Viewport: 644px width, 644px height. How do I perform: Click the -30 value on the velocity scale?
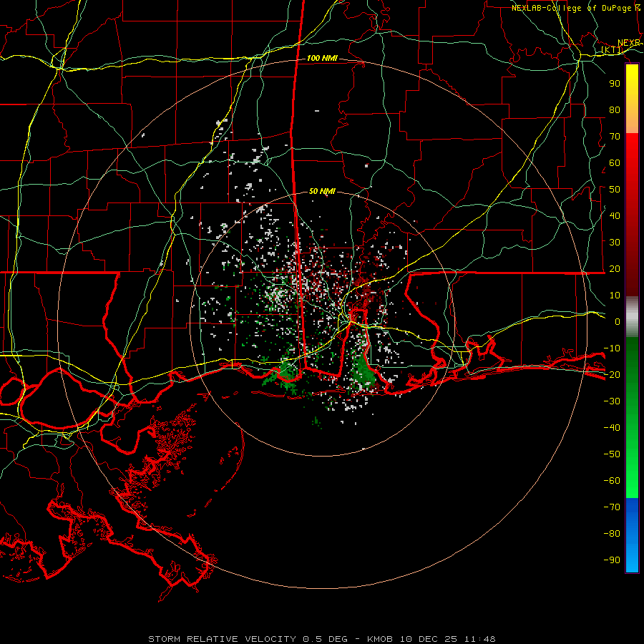612,401
